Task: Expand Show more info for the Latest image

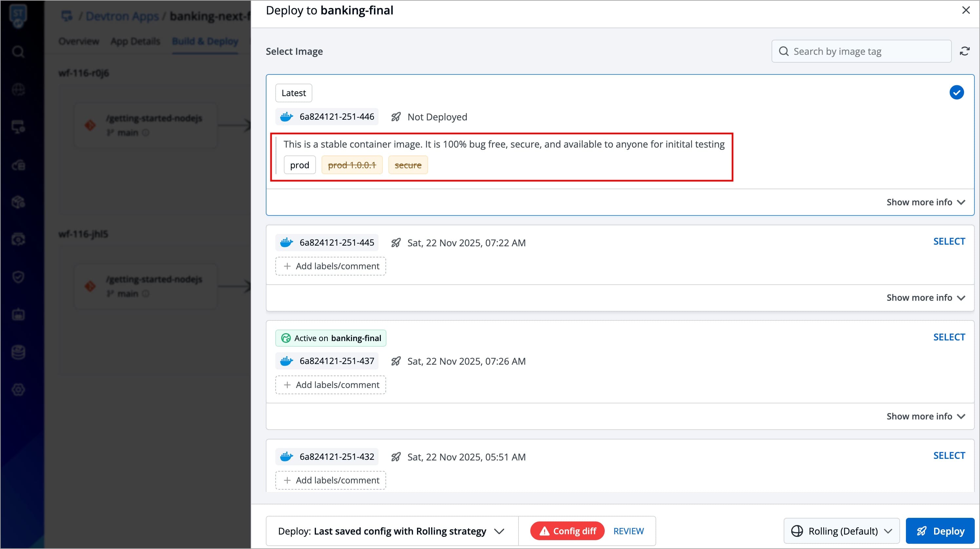Action: (925, 202)
